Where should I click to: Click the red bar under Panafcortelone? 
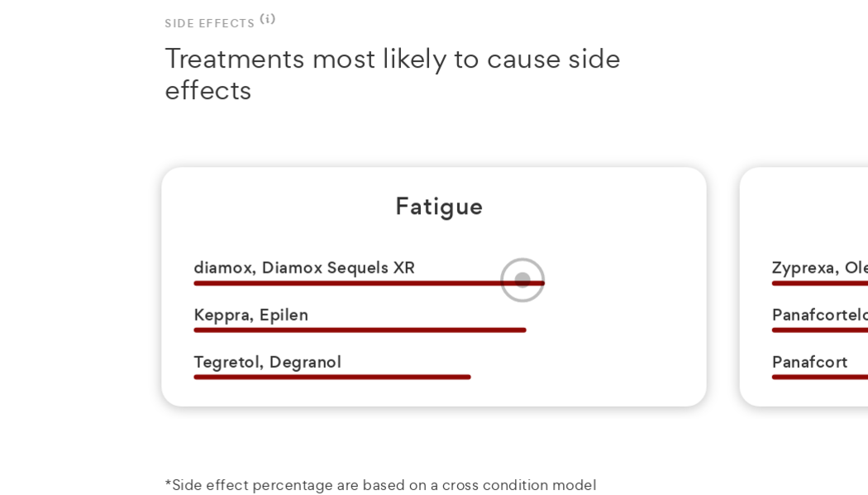(818, 330)
